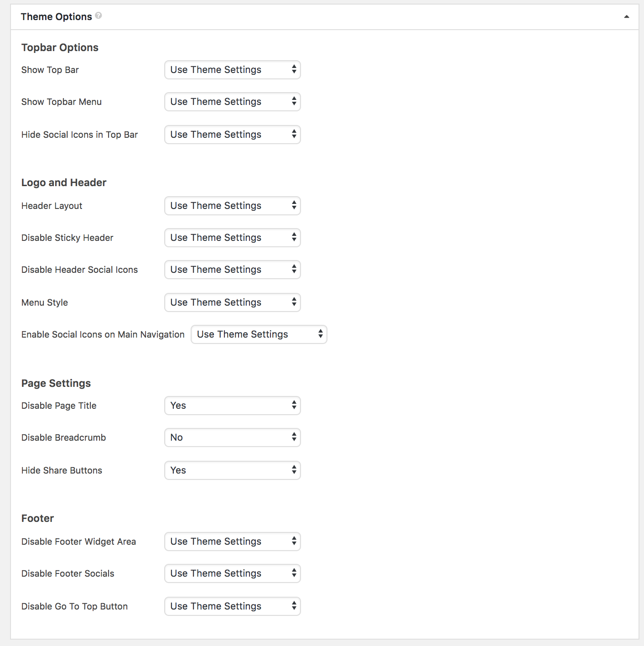Screen dimensions: 644x646
Task: Open the Show Top Bar dropdown
Action: tap(233, 70)
